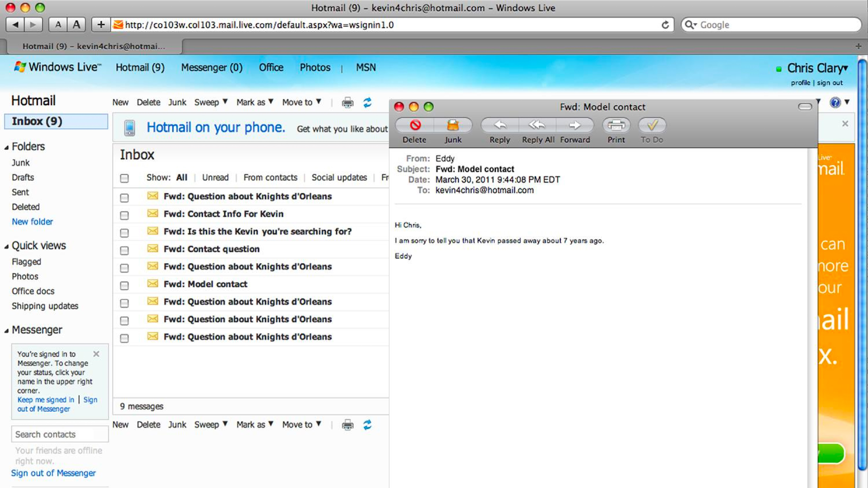Open the new browser tab plus button
The height and width of the screenshot is (488, 868).
click(x=858, y=46)
